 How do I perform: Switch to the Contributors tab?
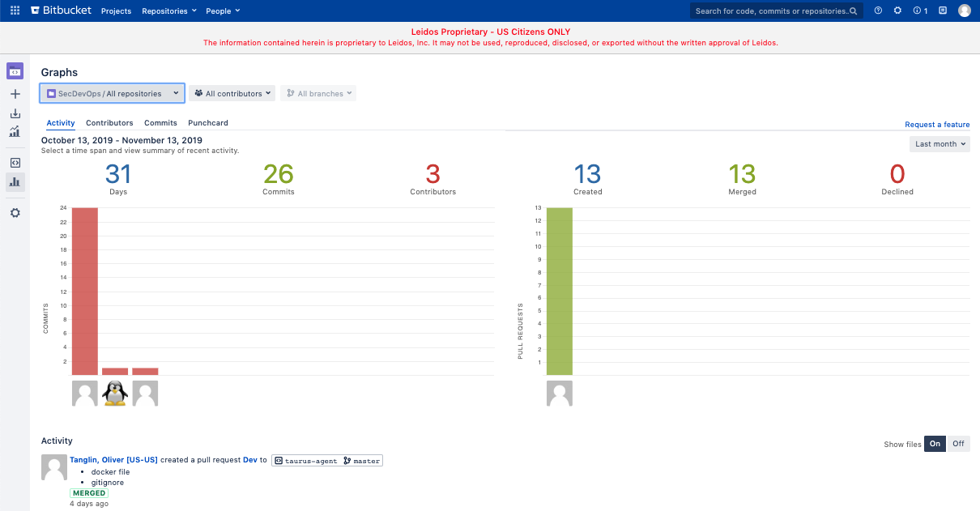pos(109,123)
